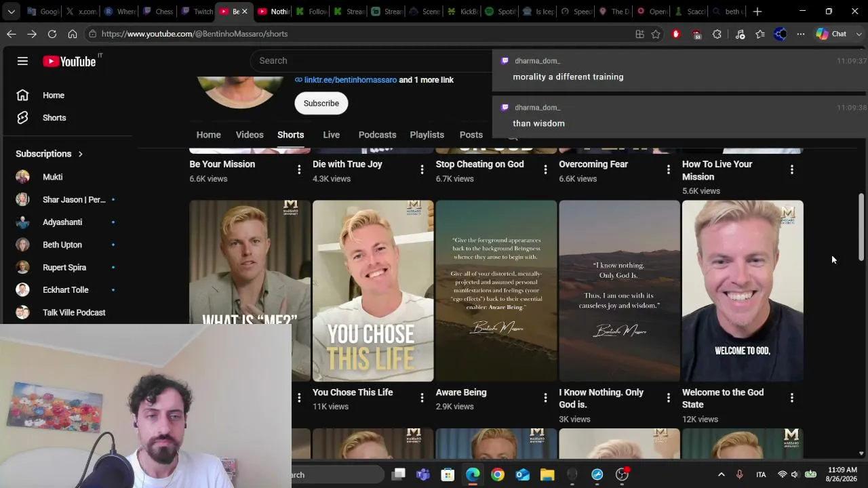This screenshot has width=868, height=488.
Task: Open the Eckhart Tolle subscription channel
Action: 66,290
